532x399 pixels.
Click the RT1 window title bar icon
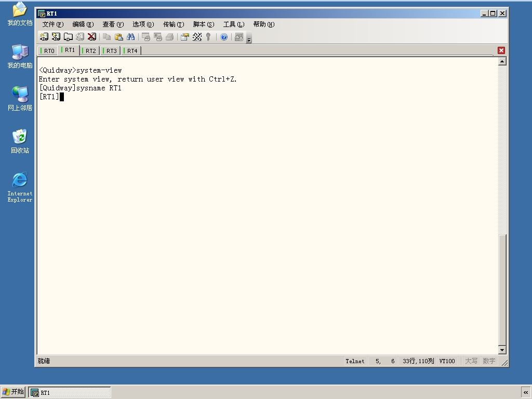coord(42,14)
